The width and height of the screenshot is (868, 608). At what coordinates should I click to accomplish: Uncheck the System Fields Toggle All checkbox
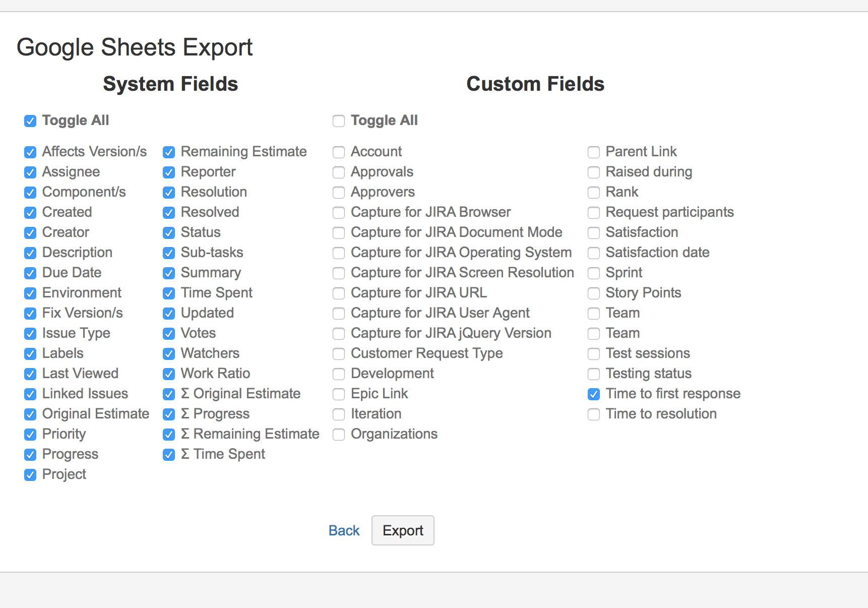tap(30, 121)
